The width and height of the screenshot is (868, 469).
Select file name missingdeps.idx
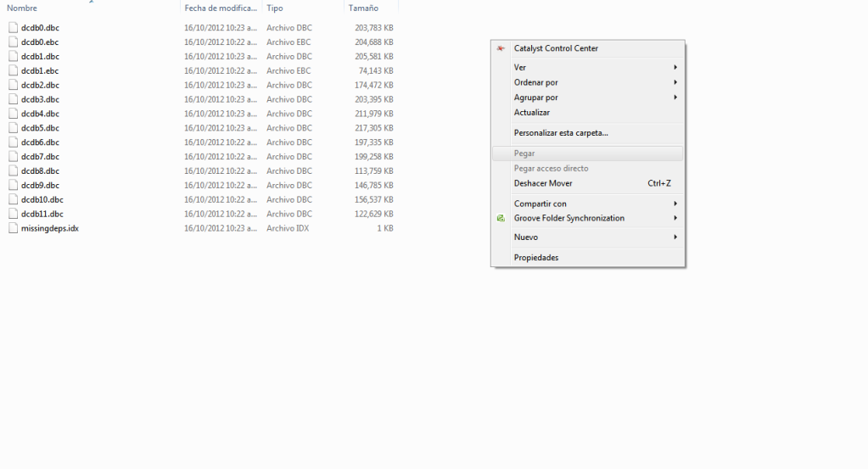click(50, 228)
